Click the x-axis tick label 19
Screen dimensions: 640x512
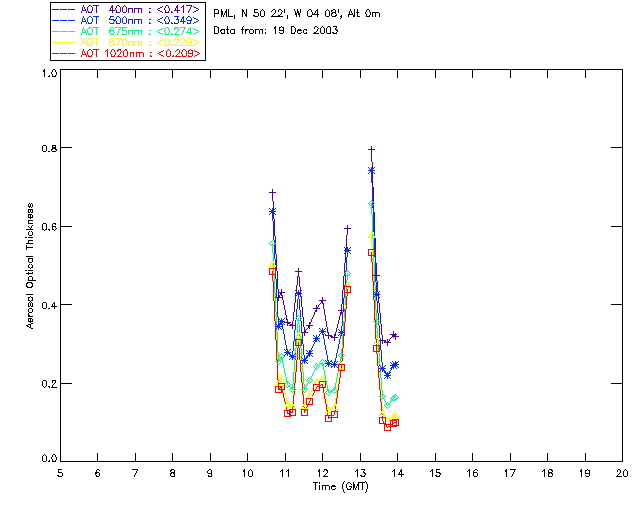(x=585, y=473)
